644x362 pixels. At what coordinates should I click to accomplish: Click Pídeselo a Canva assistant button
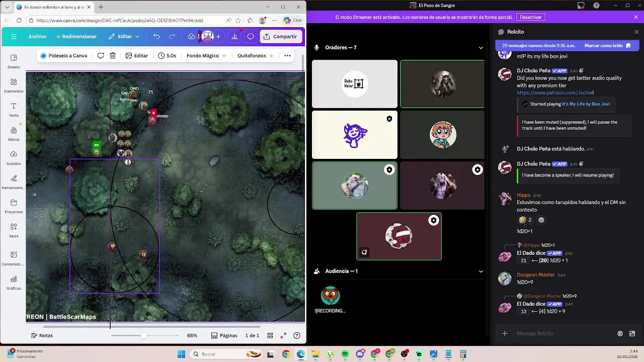pyautogui.click(x=64, y=56)
